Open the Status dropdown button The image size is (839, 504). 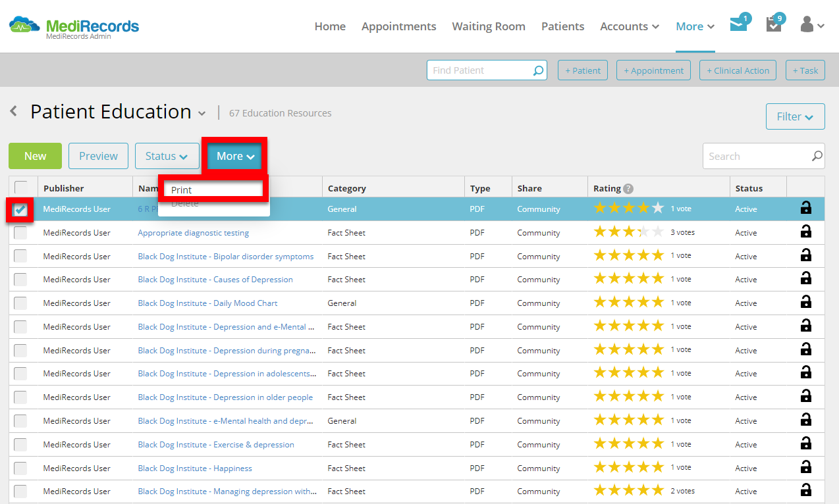point(167,156)
